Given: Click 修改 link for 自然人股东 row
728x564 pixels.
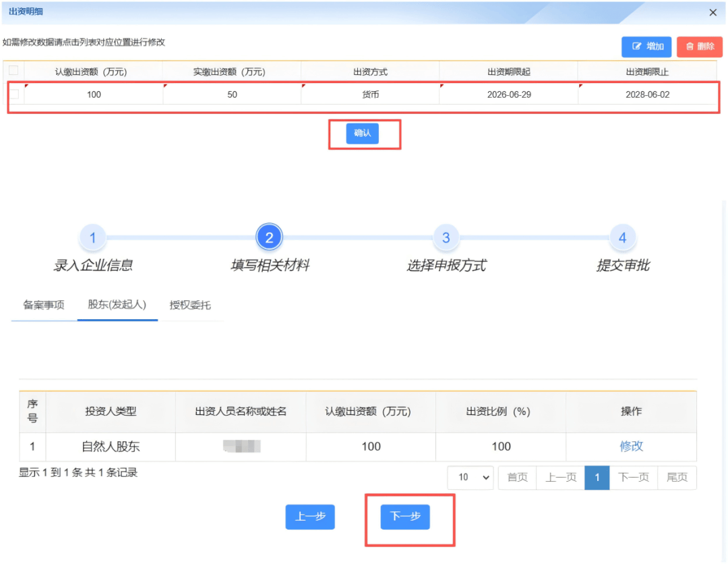Looking at the screenshot, I should (631, 447).
